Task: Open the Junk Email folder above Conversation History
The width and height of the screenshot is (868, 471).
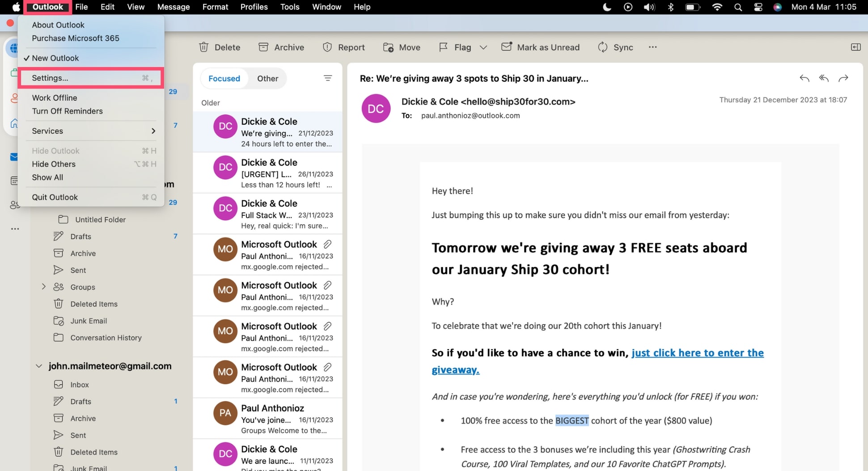Action: [x=89, y=321]
